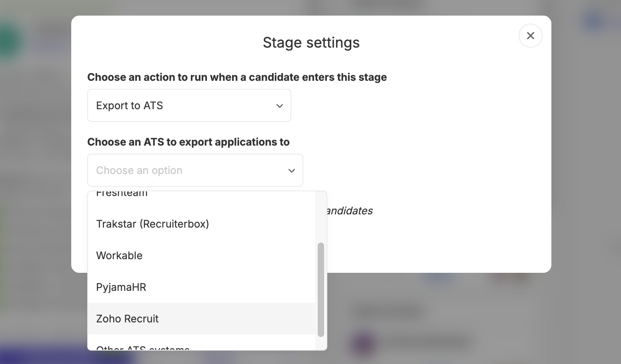Click the 'Choose an ATS to export applications to' label
Image resolution: width=621 pixels, height=364 pixels.
tap(188, 142)
